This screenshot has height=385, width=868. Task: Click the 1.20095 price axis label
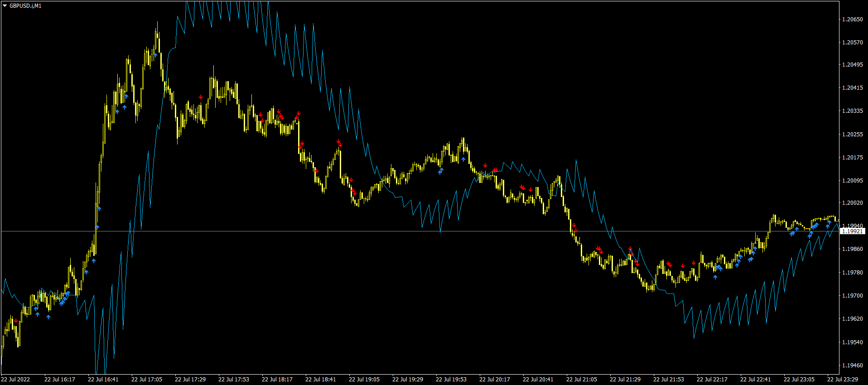(x=853, y=181)
